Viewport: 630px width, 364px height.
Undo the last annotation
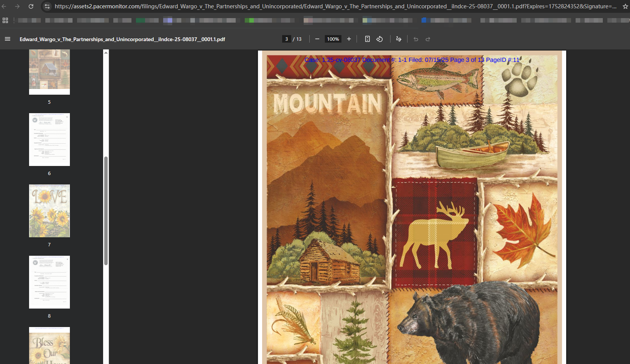point(416,39)
